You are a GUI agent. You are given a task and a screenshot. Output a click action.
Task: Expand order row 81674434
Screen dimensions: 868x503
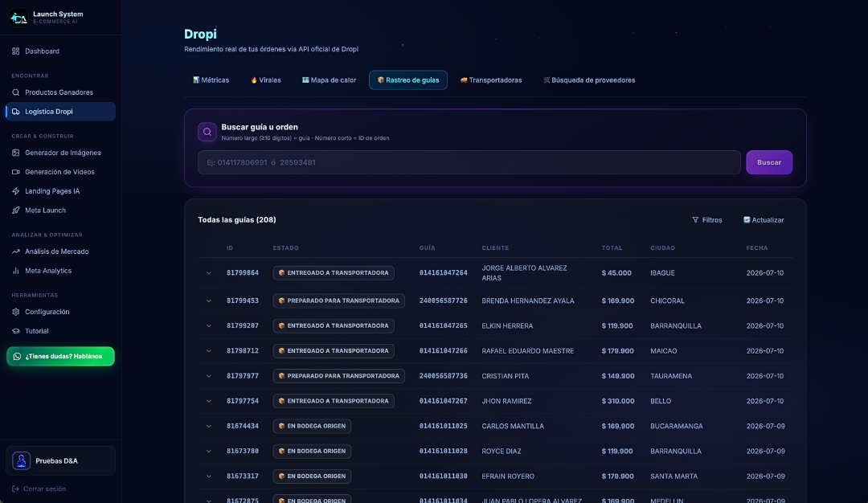click(x=209, y=426)
